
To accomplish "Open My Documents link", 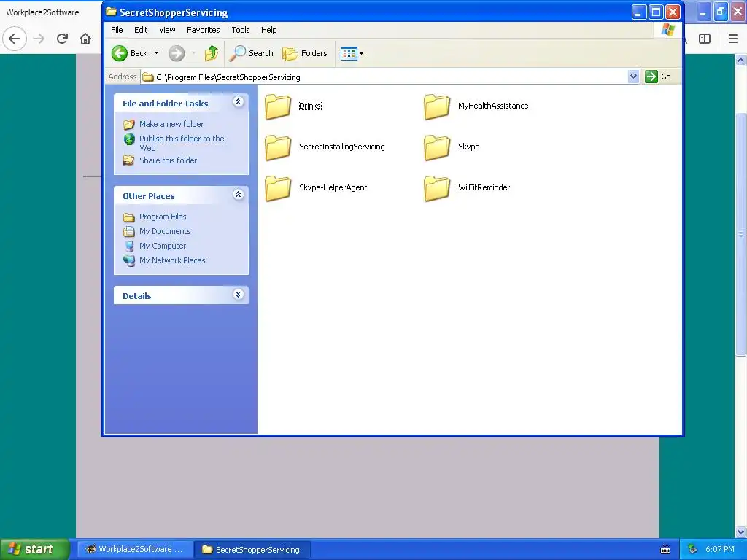I will pos(165,231).
